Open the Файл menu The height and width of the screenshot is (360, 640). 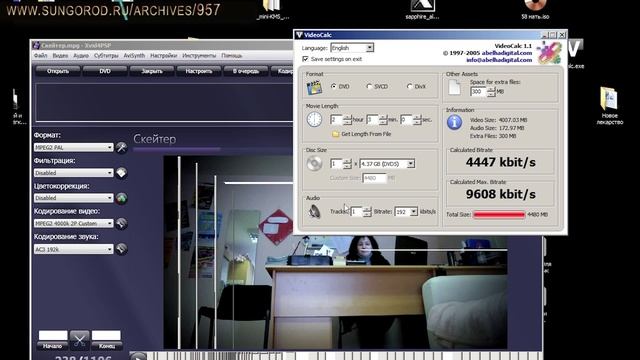click(40, 56)
